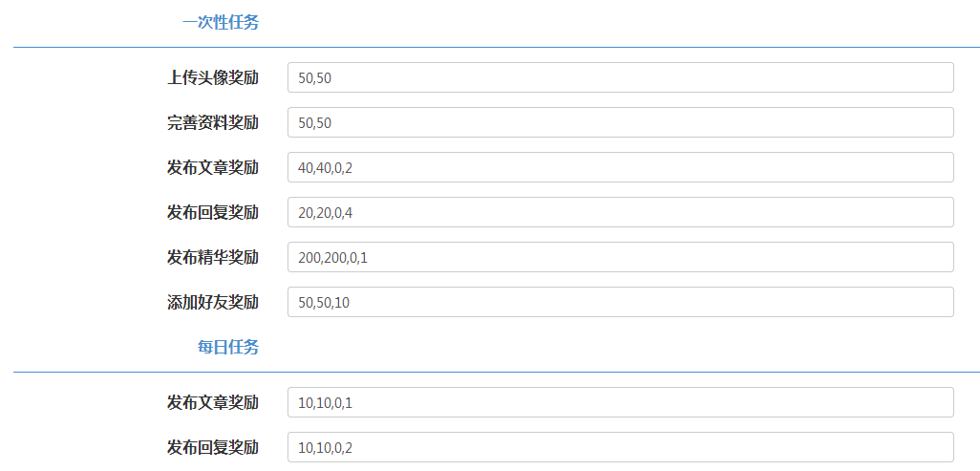Click 发布回复奖励 label under 一次性任务
The image size is (980, 471).
(x=213, y=212)
